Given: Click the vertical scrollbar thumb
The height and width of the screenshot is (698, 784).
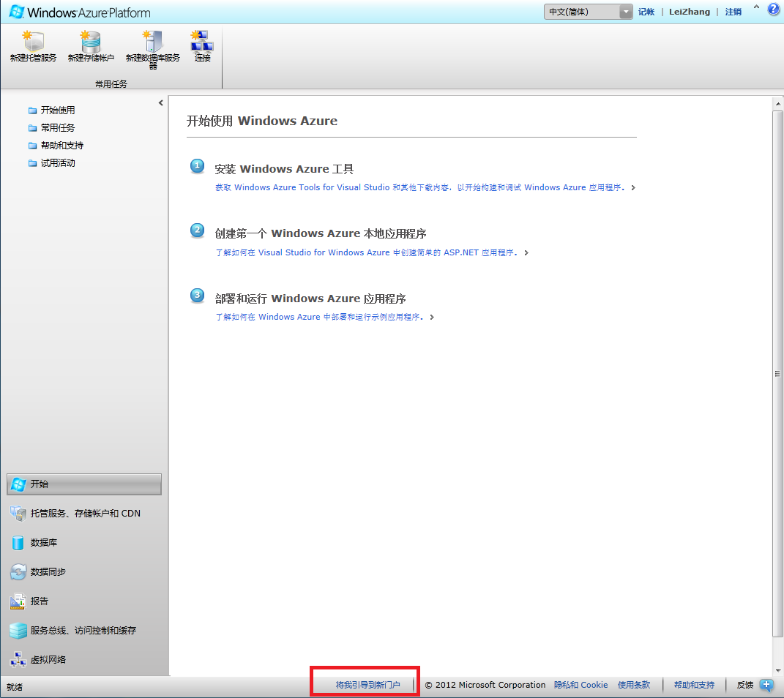Looking at the screenshot, I should tap(777, 374).
